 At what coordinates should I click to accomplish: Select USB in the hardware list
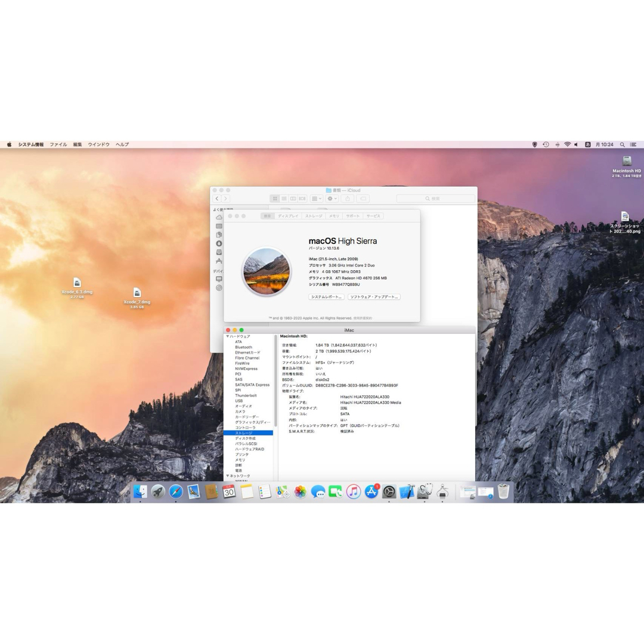(239, 401)
